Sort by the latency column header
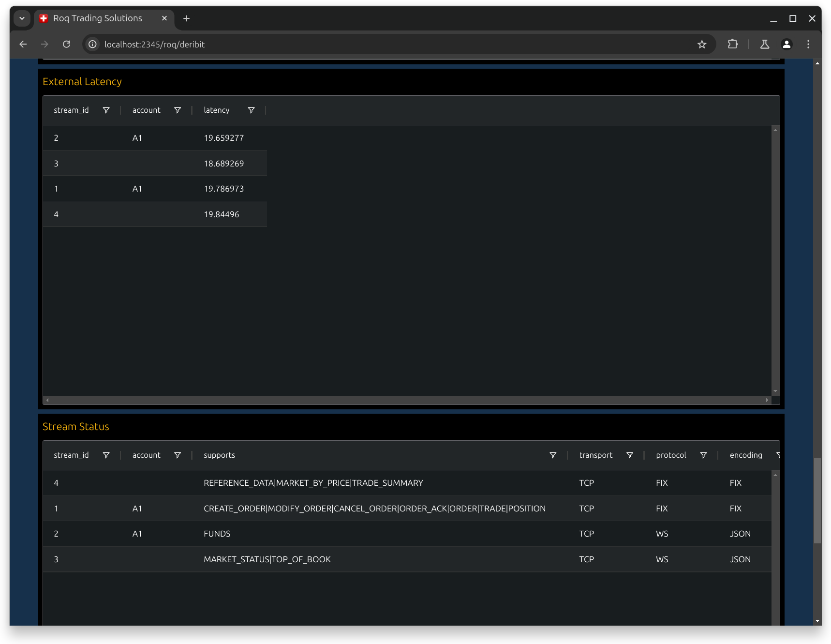The height and width of the screenshot is (644, 831). pyautogui.click(x=216, y=110)
